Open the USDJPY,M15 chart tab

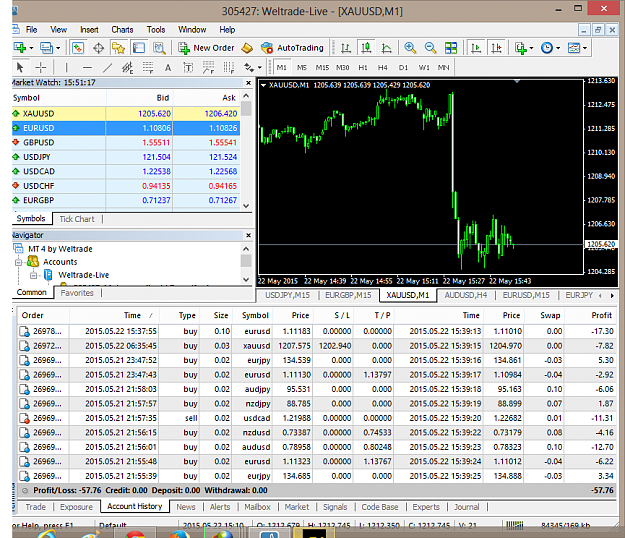click(x=287, y=295)
